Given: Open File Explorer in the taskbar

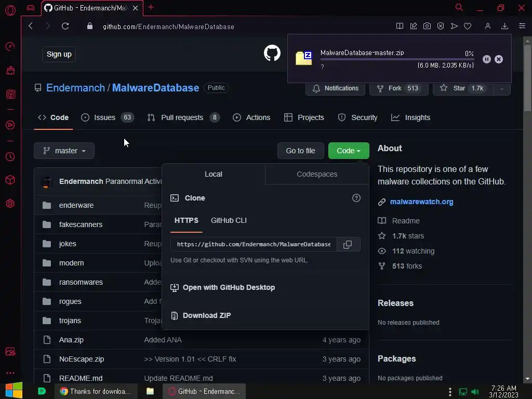Looking at the screenshot, I should [150, 391].
